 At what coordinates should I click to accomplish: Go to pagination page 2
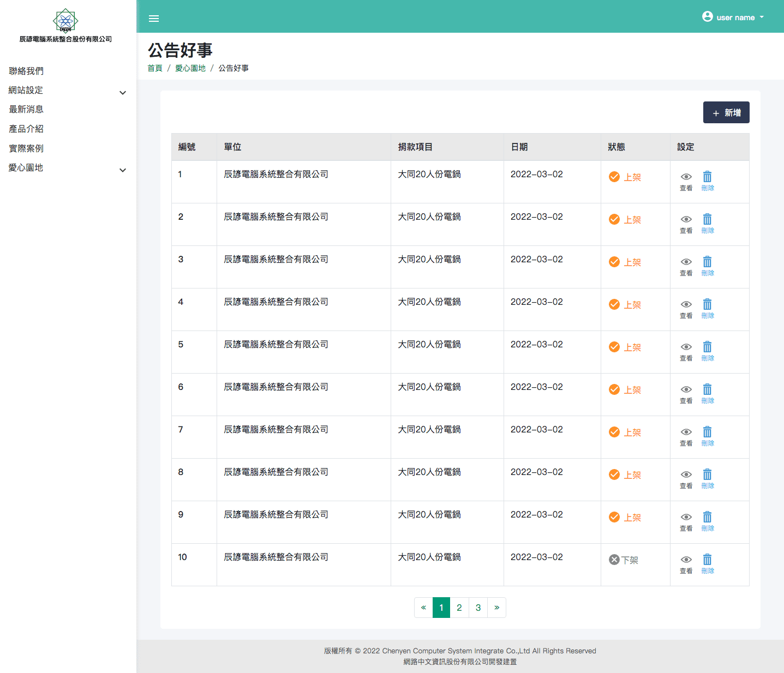(459, 608)
